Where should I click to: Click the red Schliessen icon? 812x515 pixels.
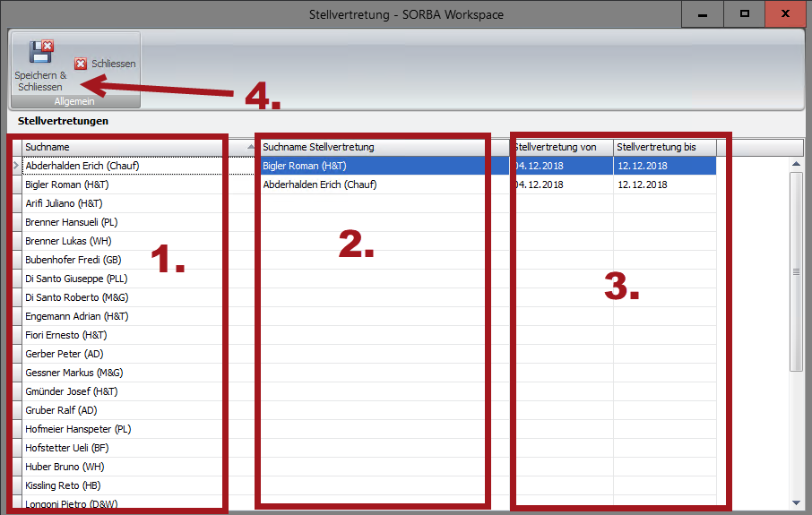[x=81, y=64]
